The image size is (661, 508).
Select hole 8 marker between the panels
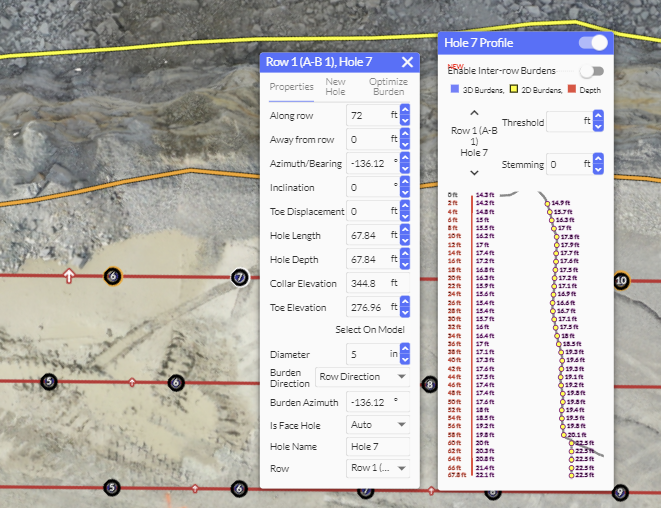[430, 384]
